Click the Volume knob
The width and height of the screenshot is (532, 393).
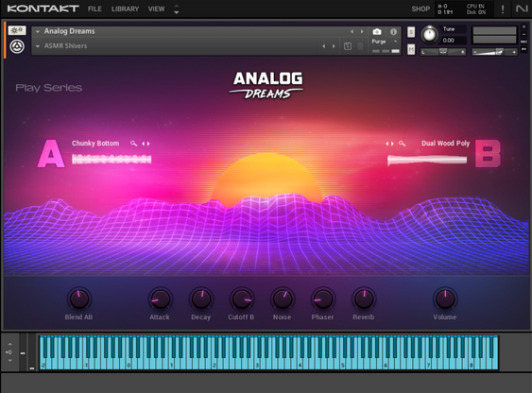pos(444,299)
